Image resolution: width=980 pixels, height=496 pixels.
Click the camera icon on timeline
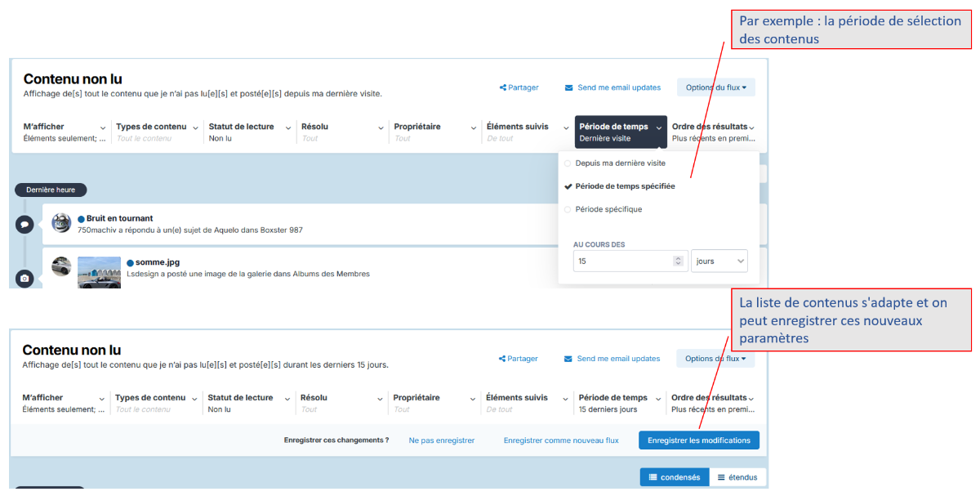pos(24,279)
